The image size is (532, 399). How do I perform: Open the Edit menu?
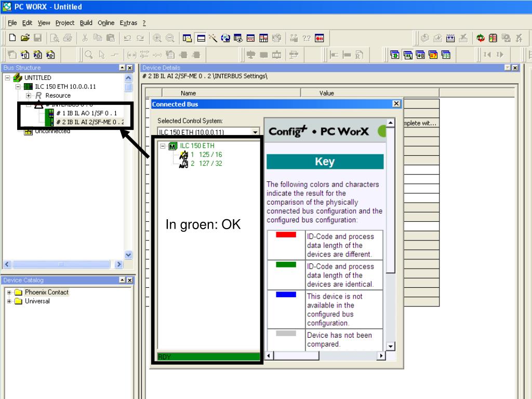pos(27,23)
